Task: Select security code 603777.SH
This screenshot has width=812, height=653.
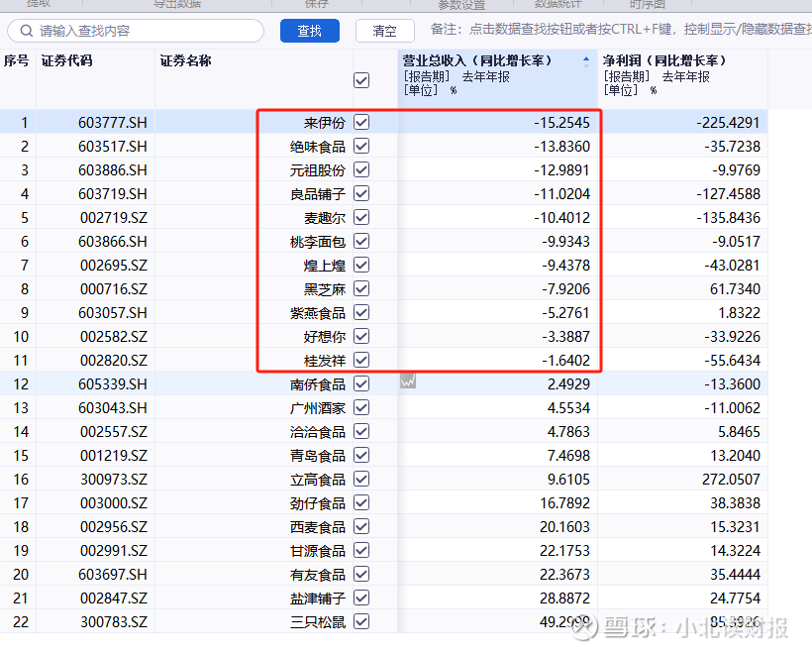Action: click(x=112, y=123)
